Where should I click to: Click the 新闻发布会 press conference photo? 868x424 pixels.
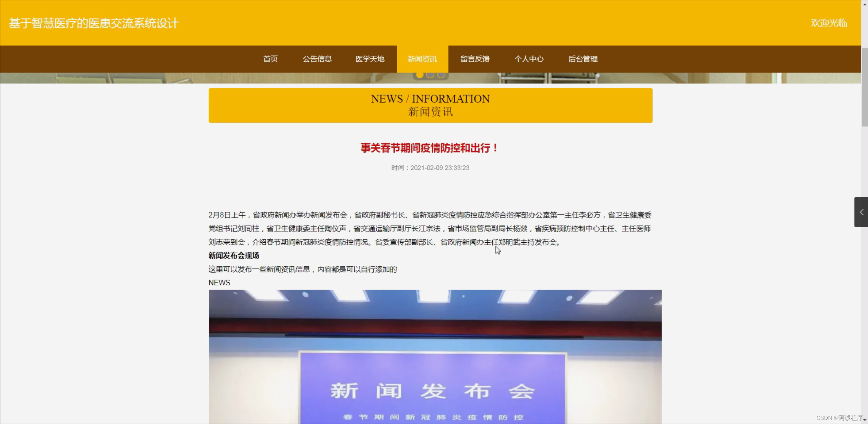(435, 356)
